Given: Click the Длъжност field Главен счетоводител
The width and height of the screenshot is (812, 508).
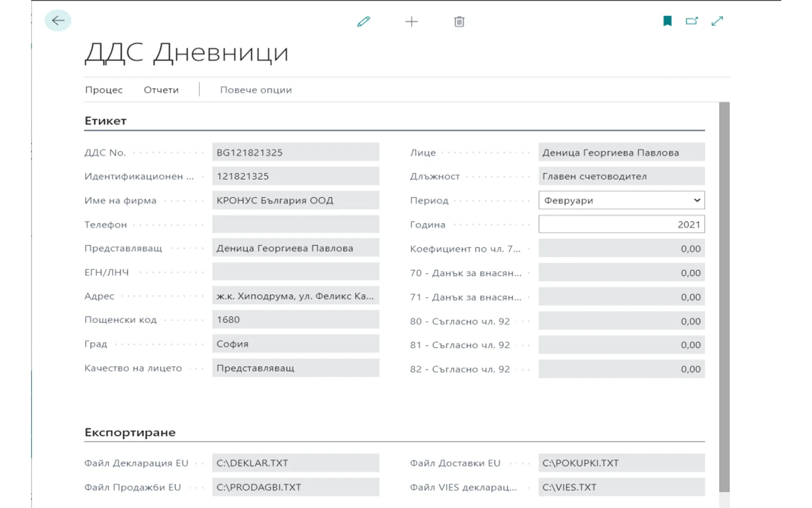Looking at the screenshot, I should pos(622,176).
